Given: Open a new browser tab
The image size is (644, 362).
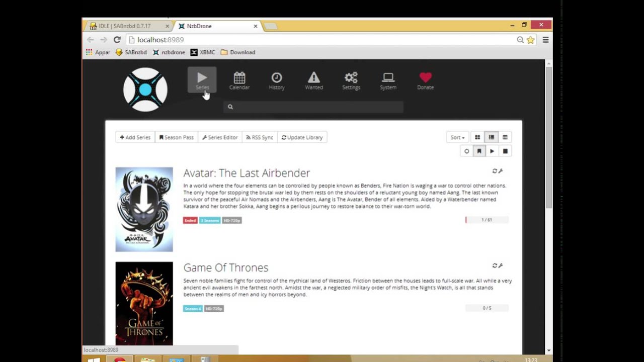Looking at the screenshot, I should coord(271,26).
